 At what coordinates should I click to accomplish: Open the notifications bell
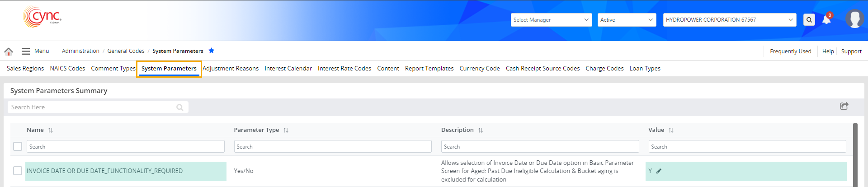826,20
